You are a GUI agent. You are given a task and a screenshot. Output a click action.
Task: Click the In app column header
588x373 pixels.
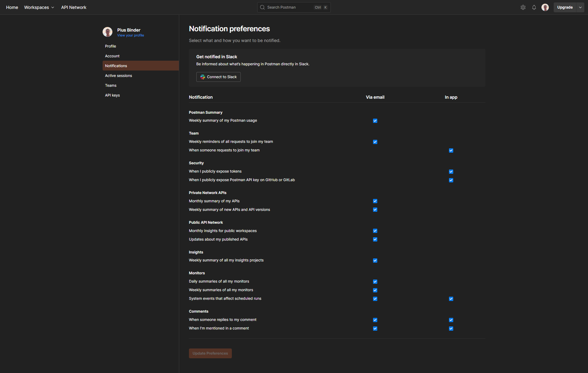tap(451, 97)
